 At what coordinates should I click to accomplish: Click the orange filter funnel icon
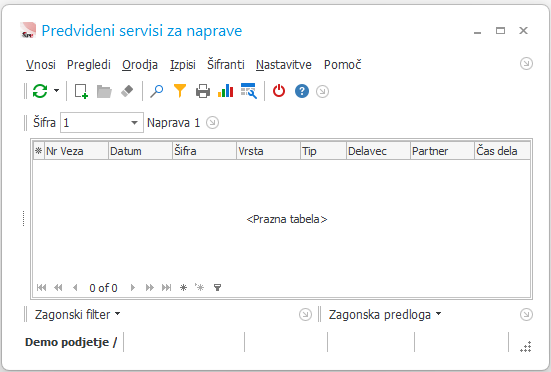pos(180,91)
